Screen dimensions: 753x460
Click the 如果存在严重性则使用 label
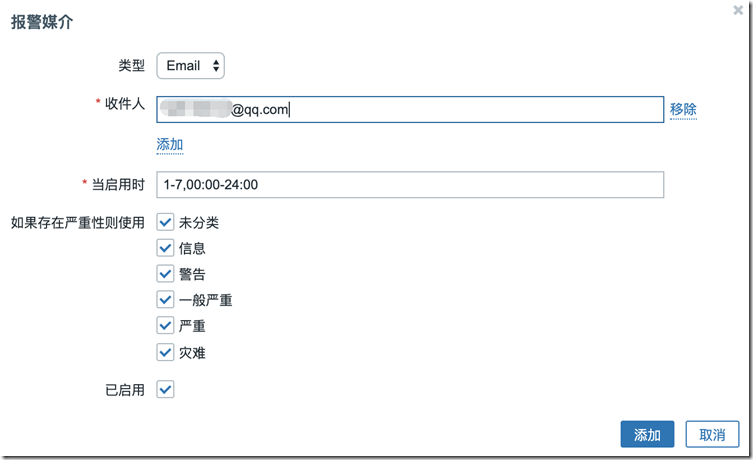[x=77, y=222]
